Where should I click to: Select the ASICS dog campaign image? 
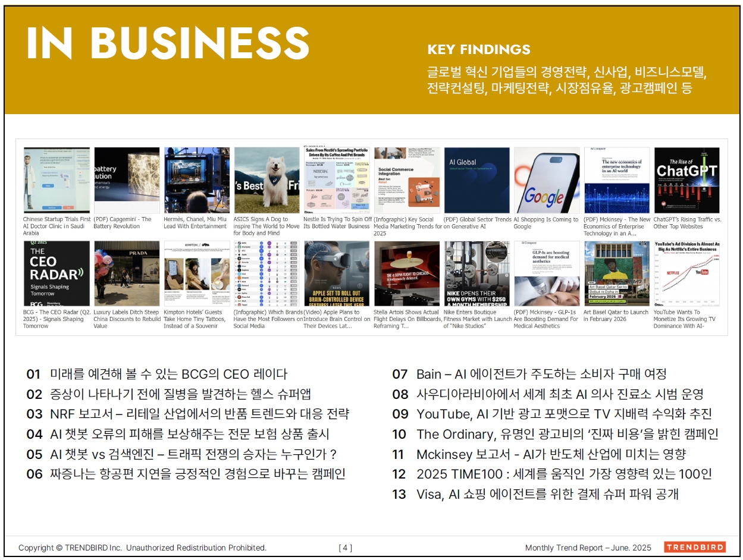coord(267,180)
